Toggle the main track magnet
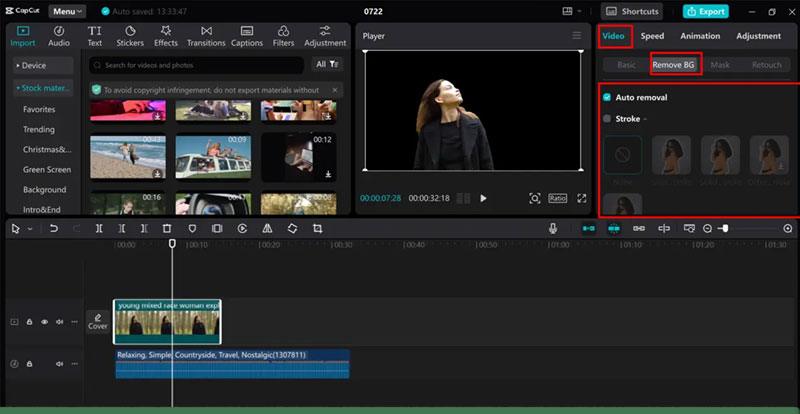Viewport: 800px width, 414px height. (x=589, y=229)
